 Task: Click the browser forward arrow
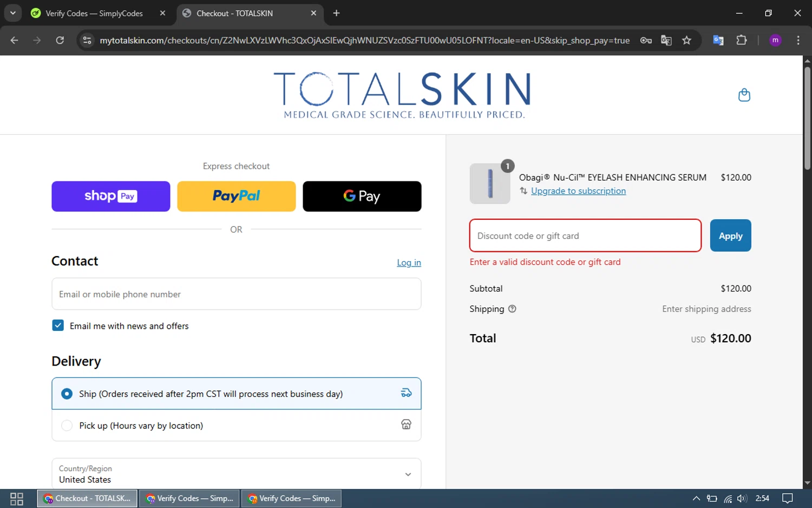click(x=37, y=40)
